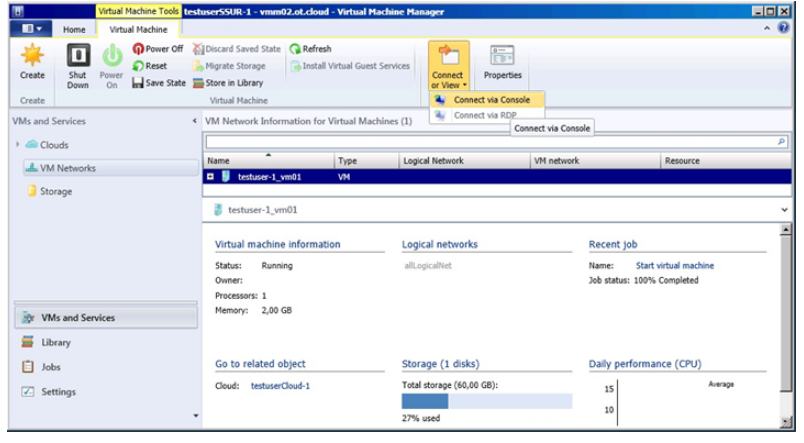
Task: Click the VM search input field
Action: (490, 143)
